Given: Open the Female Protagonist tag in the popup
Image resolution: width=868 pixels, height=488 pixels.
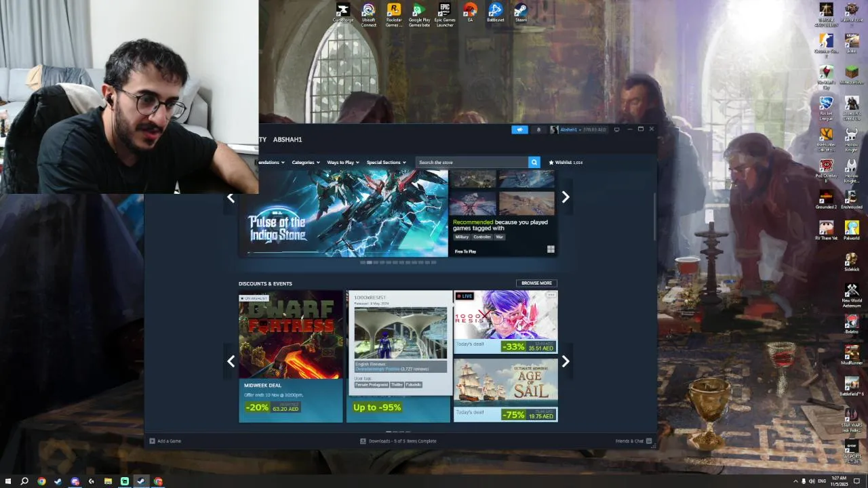Looking at the screenshot, I should pyautogui.click(x=372, y=385).
